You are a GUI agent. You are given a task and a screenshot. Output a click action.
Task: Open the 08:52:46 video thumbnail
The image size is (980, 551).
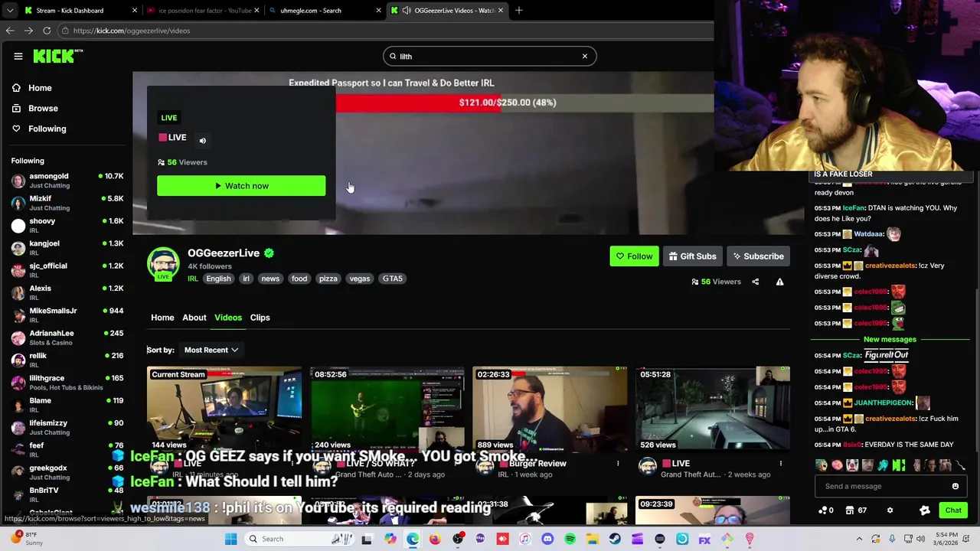pos(387,409)
